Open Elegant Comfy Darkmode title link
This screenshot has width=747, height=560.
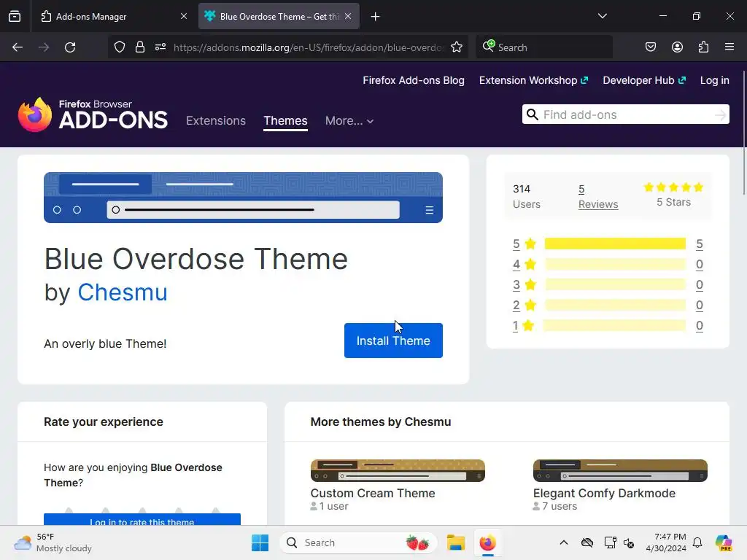pyautogui.click(x=604, y=493)
